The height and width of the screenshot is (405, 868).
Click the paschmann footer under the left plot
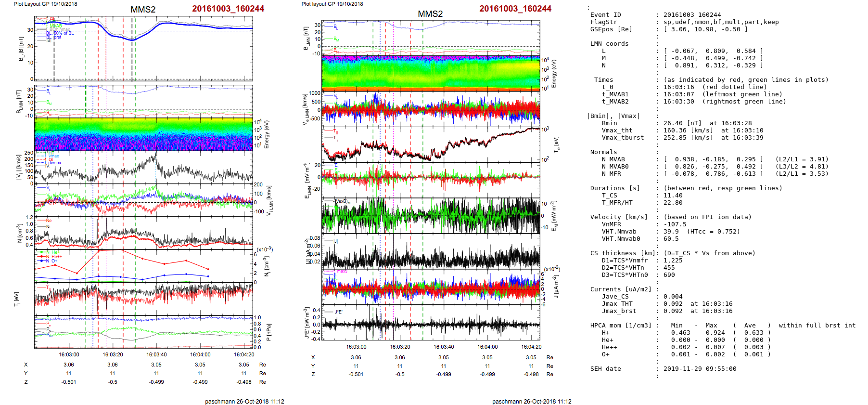pos(244,401)
